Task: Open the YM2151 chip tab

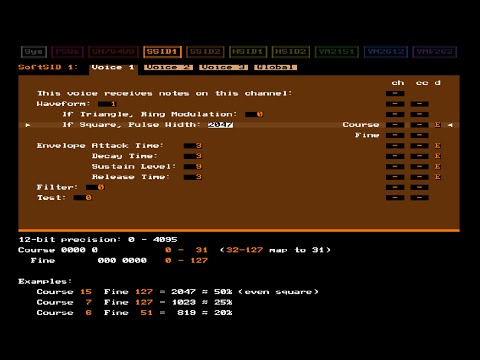Action: pyautogui.click(x=336, y=52)
